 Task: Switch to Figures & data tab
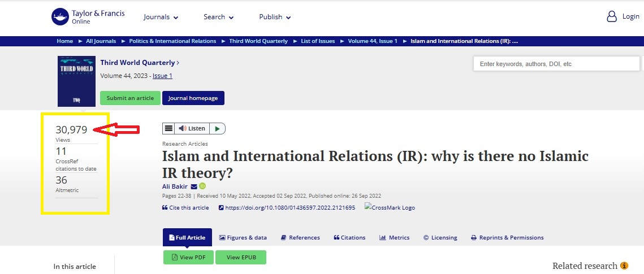click(243, 237)
